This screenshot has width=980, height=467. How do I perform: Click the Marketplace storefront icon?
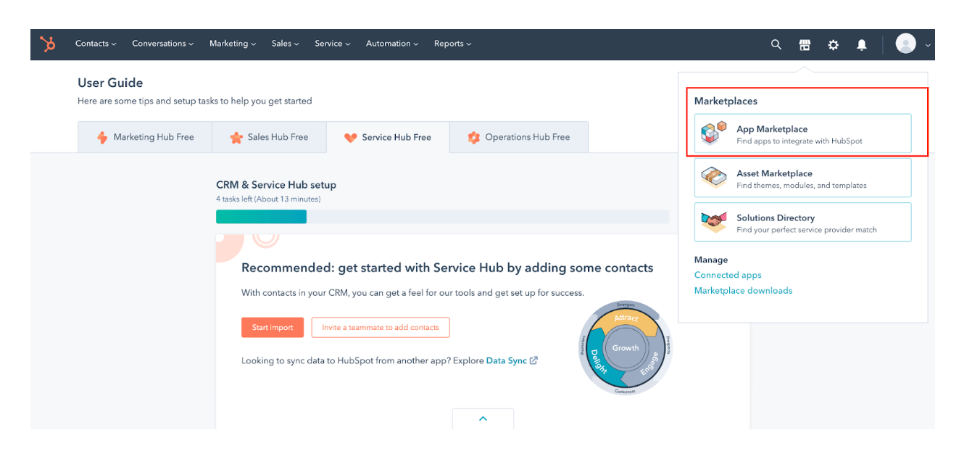click(805, 44)
